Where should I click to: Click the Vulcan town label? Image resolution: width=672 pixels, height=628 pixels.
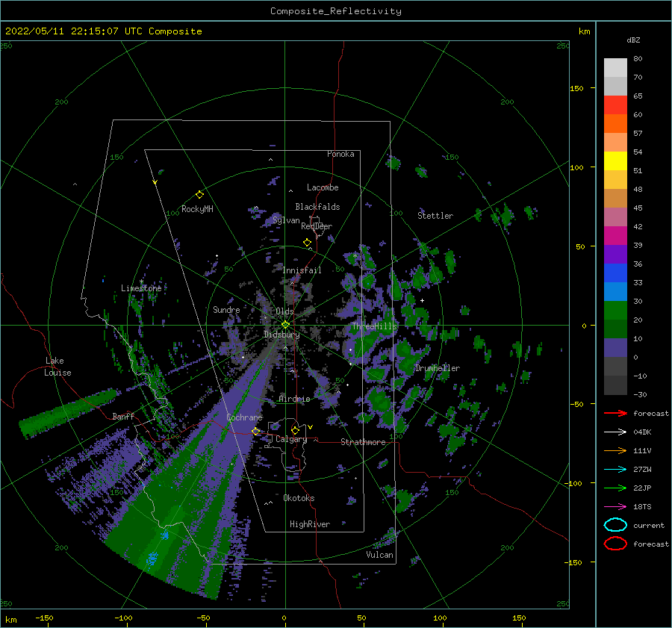(380, 555)
